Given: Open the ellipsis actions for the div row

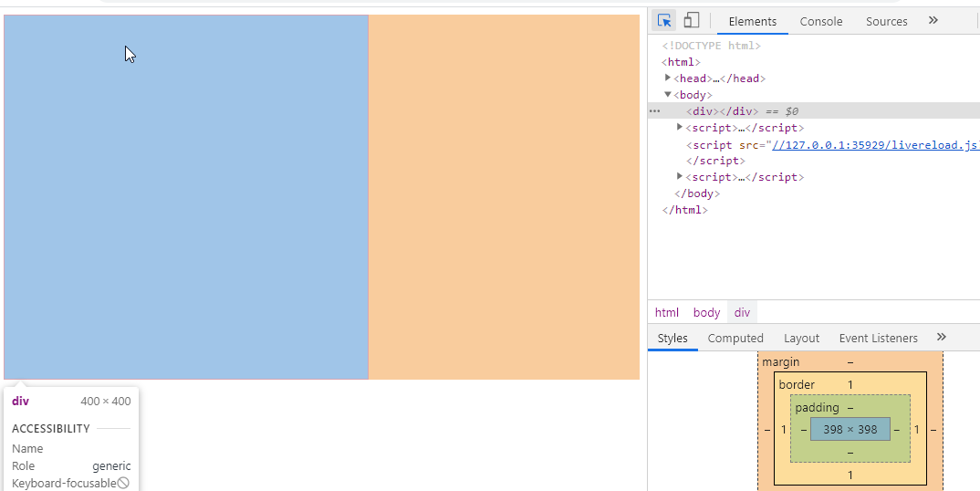Looking at the screenshot, I should tap(654, 111).
